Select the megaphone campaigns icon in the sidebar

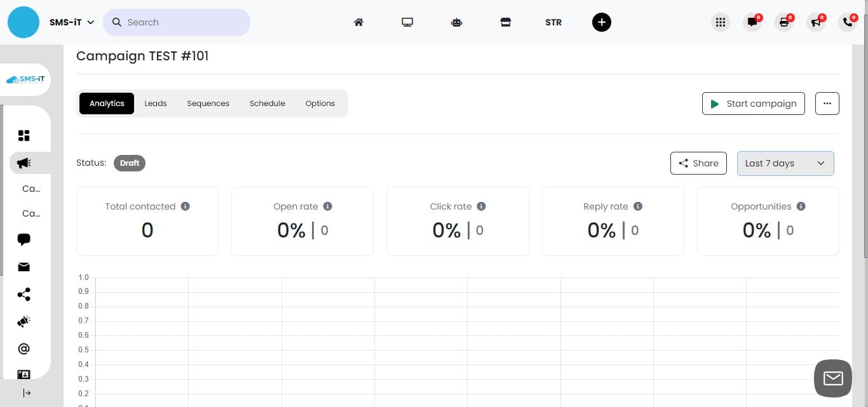pyautogui.click(x=24, y=163)
